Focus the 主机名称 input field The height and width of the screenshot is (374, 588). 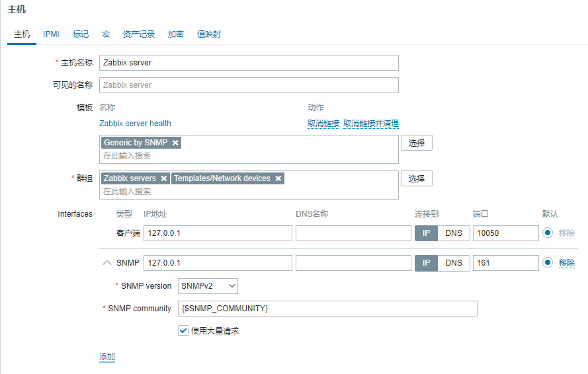click(x=249, y=63)
